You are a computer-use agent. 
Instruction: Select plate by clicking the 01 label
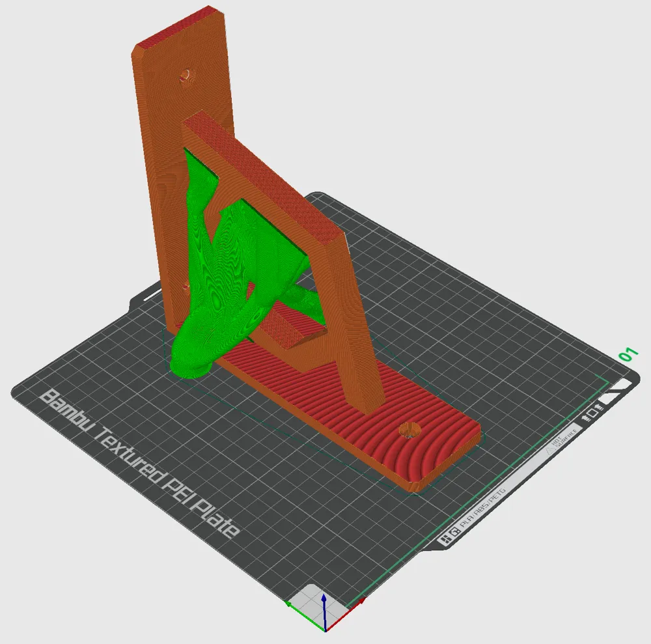coord(628,356)
